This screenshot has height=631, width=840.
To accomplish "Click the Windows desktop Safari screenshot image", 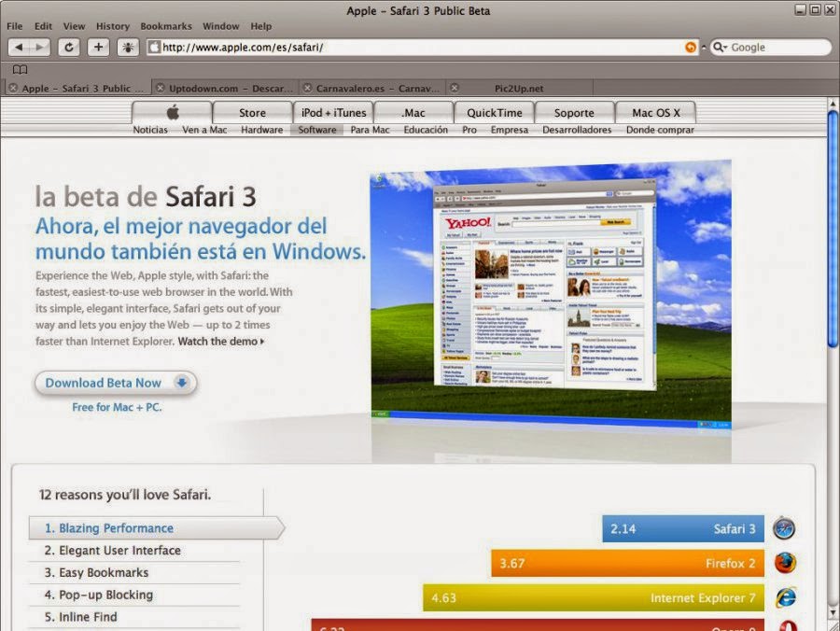I will click(551, 295).
